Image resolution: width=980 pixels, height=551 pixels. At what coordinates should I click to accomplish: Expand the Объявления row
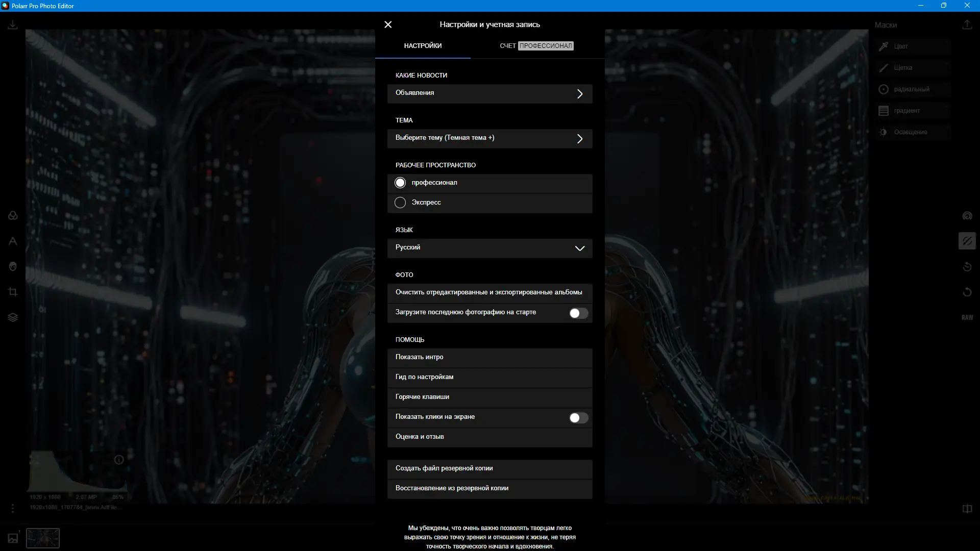click(489, 93)
